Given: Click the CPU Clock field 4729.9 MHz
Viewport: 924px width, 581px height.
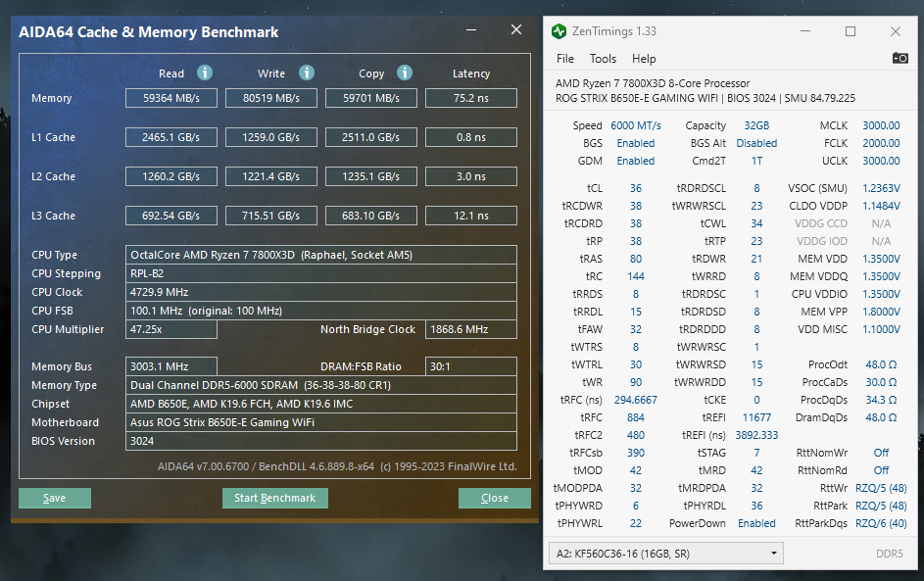Looking at the screenshot, I should tap(321, 292).
